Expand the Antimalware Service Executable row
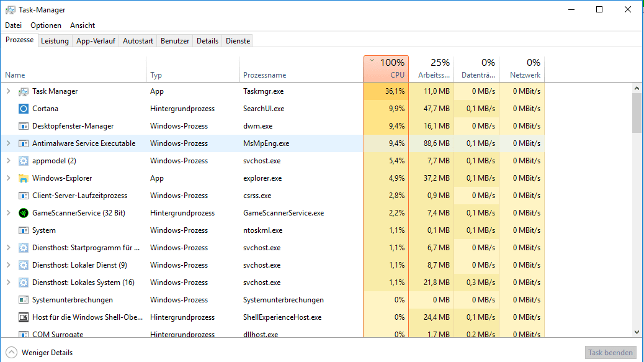 pos(8,143)
